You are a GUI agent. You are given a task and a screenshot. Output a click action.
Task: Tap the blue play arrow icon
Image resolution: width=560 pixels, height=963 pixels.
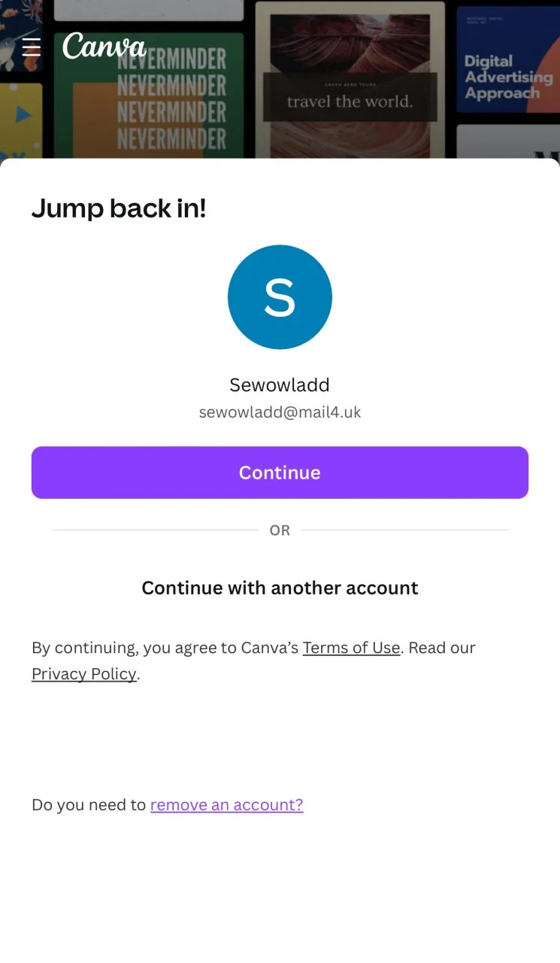tap(23, 115)
